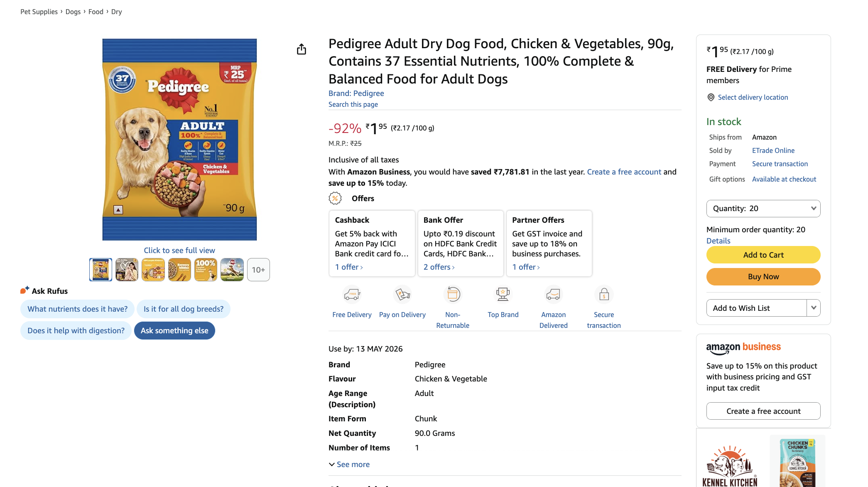Click the Amazon Delivered icon
Viewport: 868px width, 487px height.
553,295
